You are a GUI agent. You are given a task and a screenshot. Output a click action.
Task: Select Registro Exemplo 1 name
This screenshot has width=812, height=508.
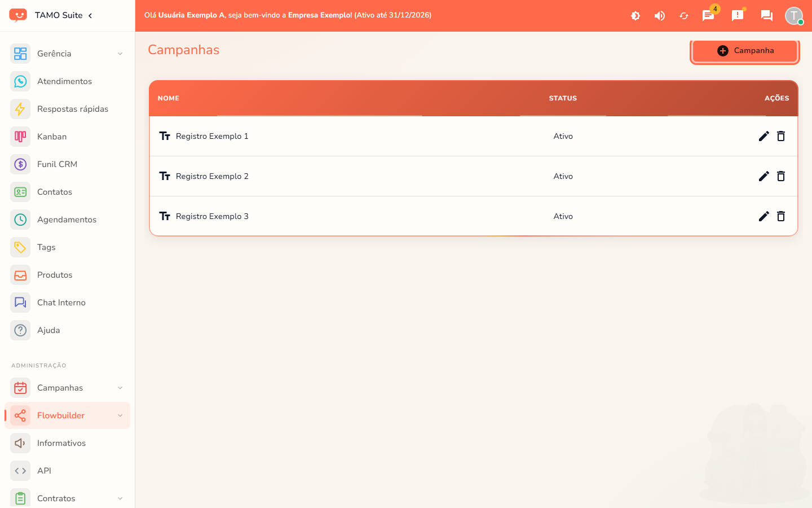212,136
